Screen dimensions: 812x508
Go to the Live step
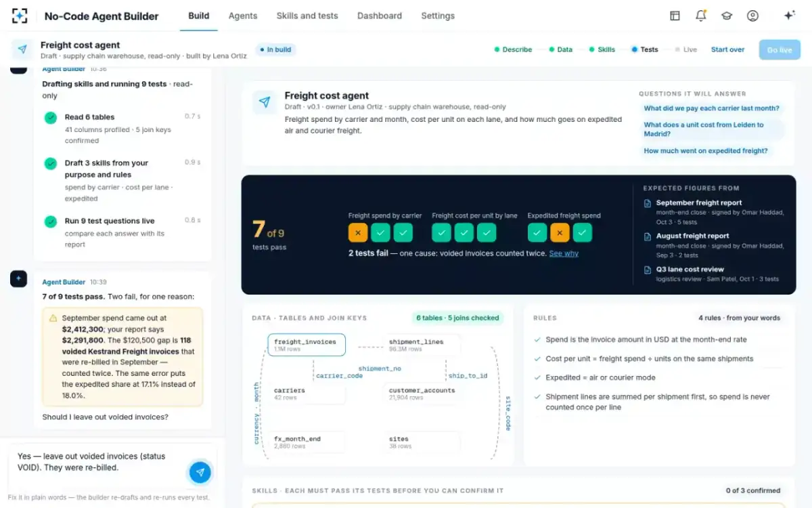click(x=685, y=49)
